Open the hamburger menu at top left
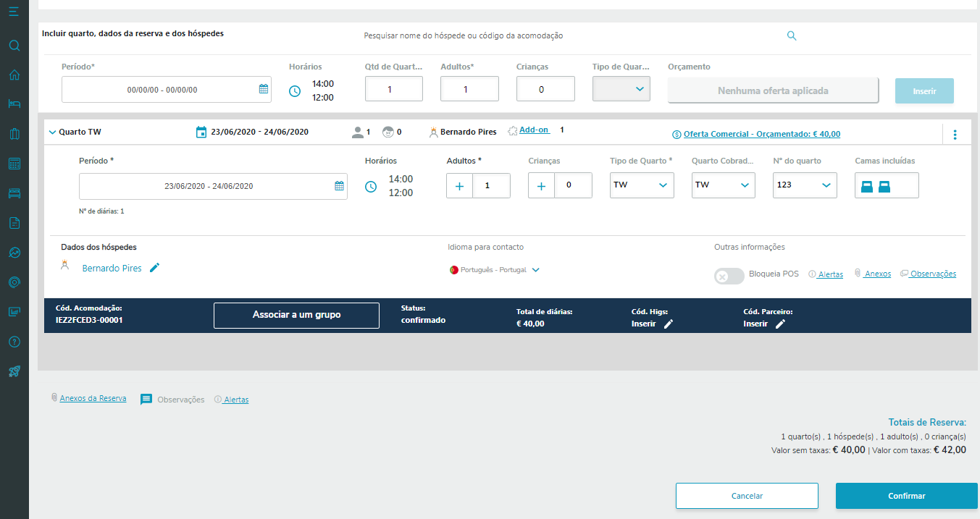 tap(14, 12)
